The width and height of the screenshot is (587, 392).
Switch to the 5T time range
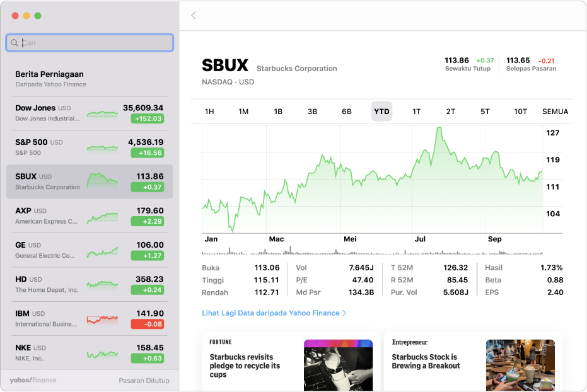pos(485,112)
